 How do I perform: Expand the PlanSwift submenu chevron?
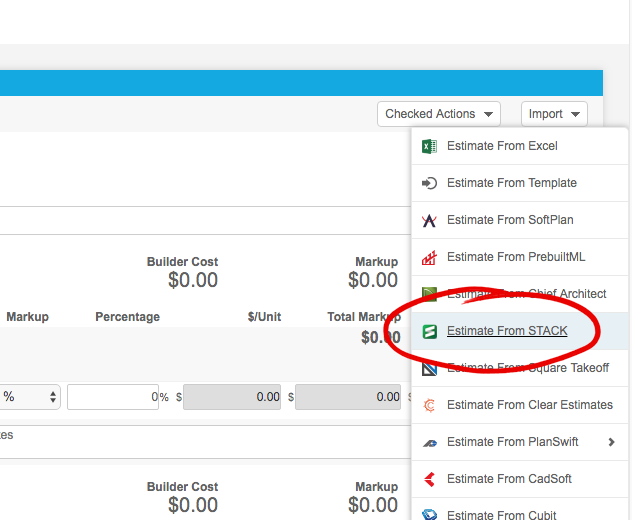coord(611,442)
